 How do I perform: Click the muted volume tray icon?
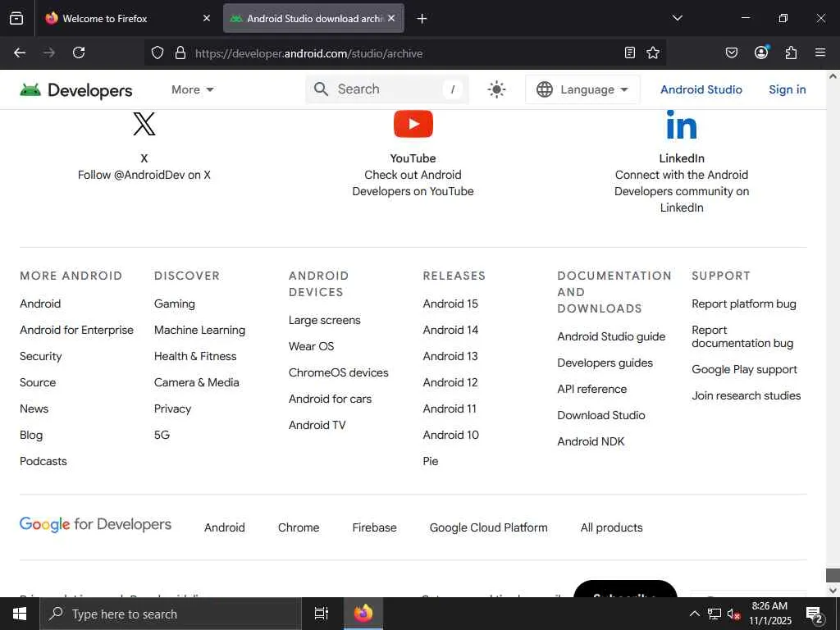click(733, 614)
